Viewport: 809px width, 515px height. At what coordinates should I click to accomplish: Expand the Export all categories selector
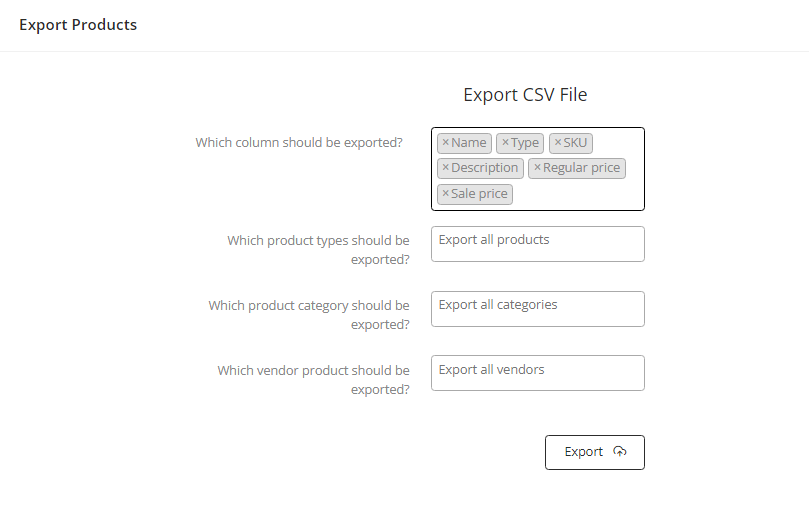pyautogui.click(x=537, y=309)
